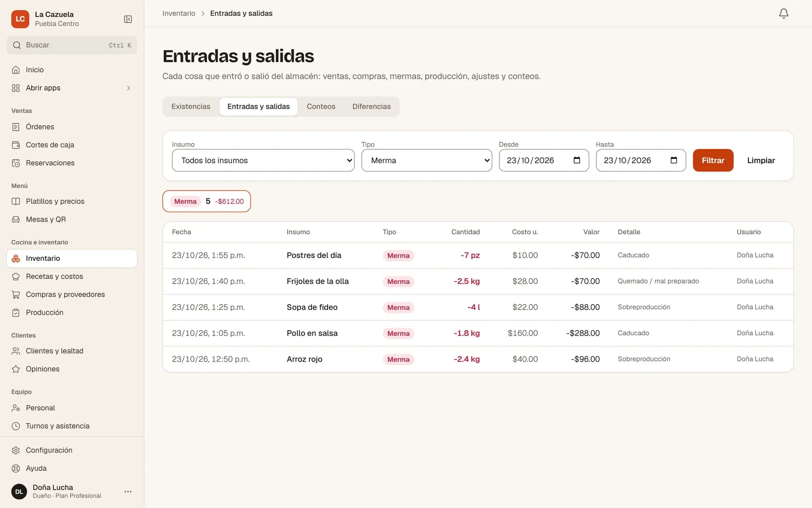812x508 pixels.
Task: Collapse the sidebar with the panel icon
Action: pos(128,19)
